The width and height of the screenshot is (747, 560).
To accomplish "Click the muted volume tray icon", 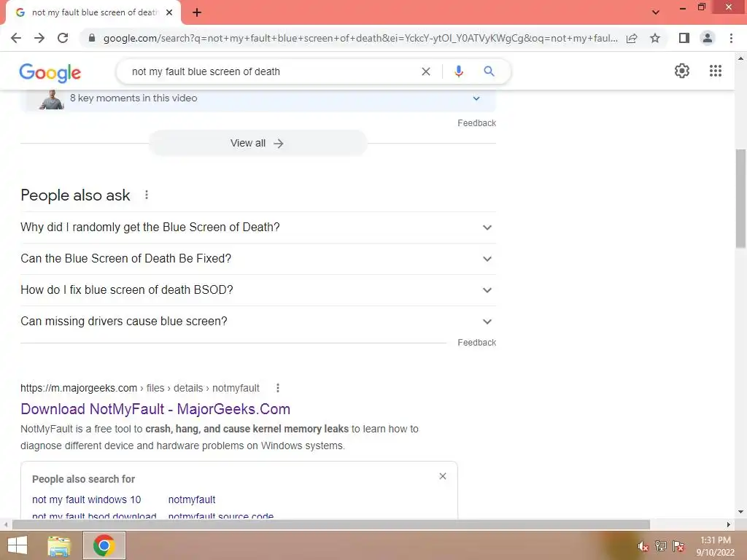I will tap(643, 546).
